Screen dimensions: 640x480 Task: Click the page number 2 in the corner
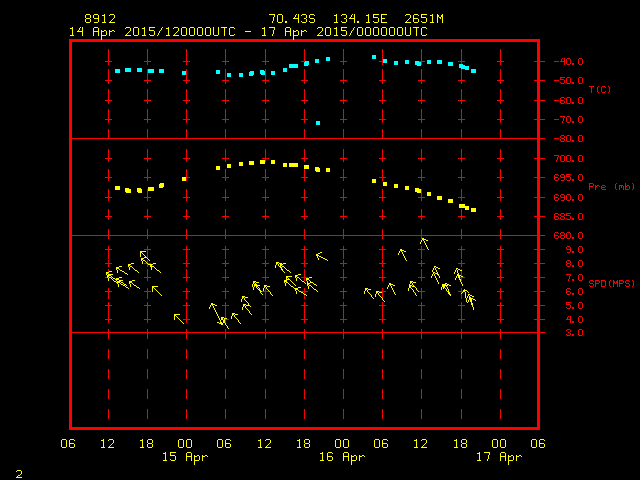tap(19, 474)
